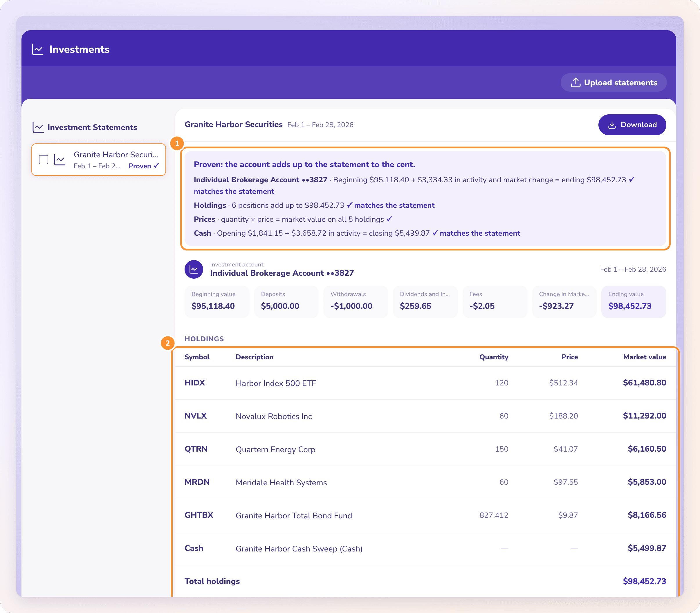Screen dimensions: 700x613
Task: Click NVLX market value $11,292.00
Action: pos(644,416)
